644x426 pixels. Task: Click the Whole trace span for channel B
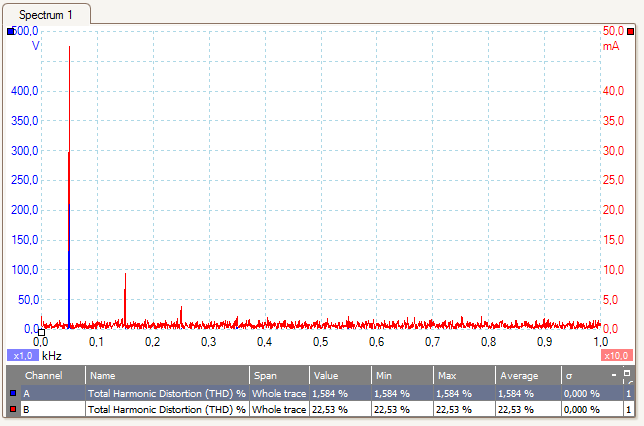click(278, 409)
